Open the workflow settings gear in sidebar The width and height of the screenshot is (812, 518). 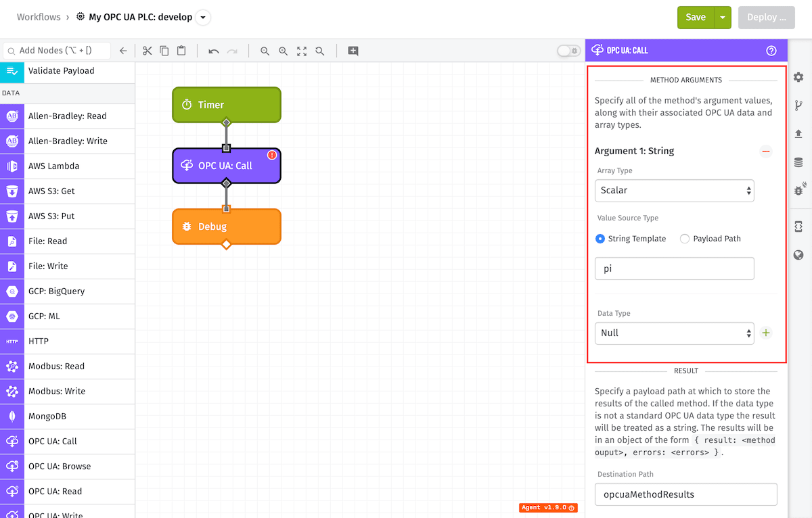coord(798,77)
